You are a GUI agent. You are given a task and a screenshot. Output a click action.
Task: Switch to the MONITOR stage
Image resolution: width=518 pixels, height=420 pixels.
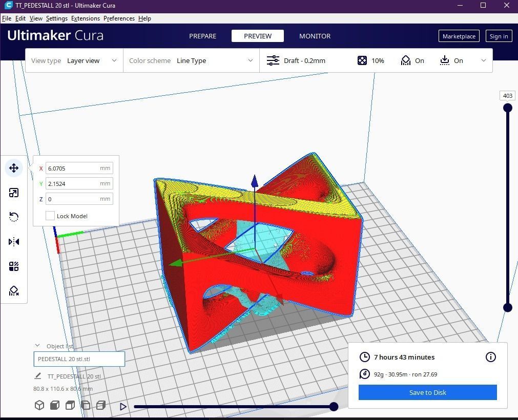[315, 36]
